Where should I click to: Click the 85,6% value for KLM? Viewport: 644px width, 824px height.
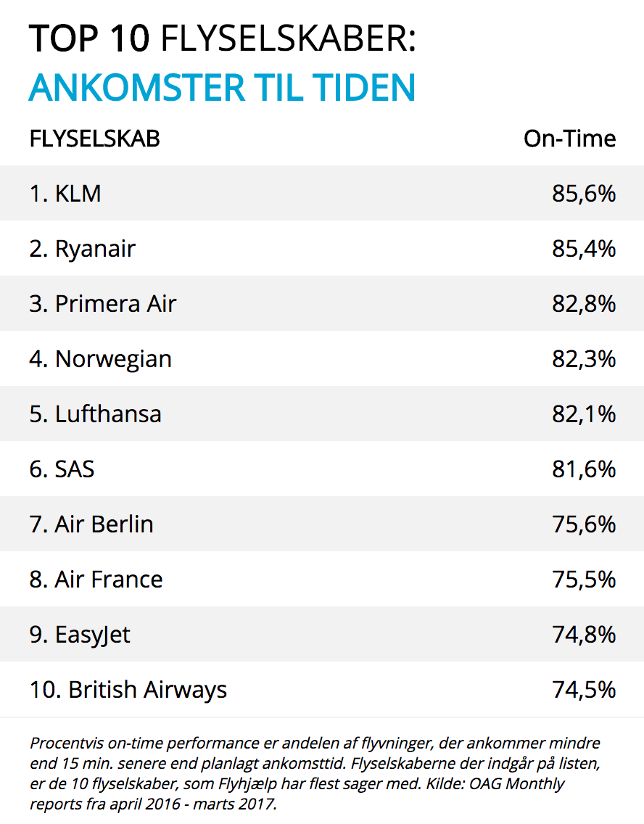[x=583, y=194]
